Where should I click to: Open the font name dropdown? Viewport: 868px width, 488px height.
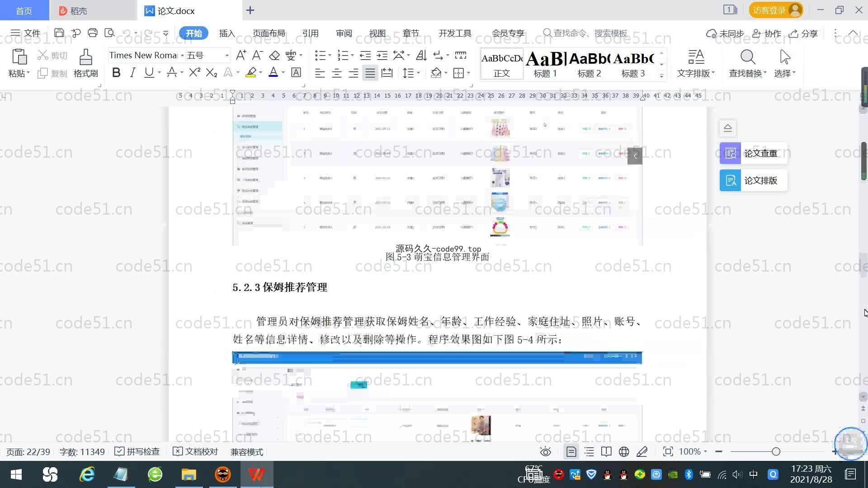point(182,56)
